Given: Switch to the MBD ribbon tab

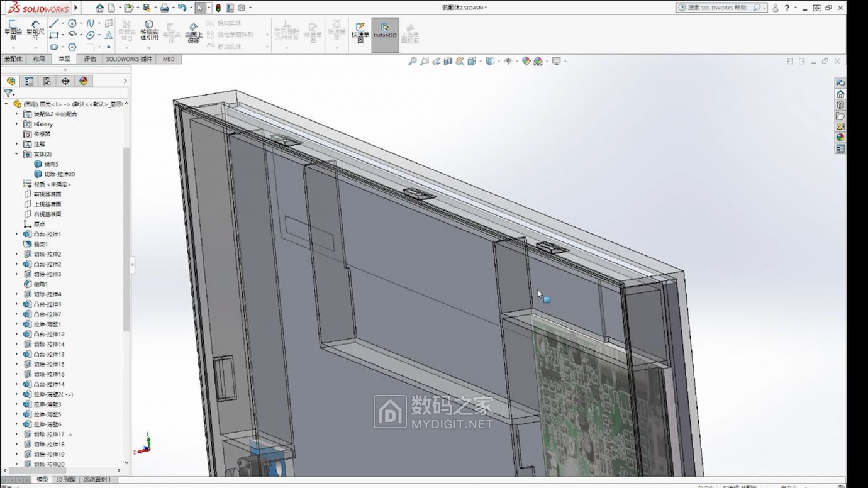Looking at the screenshot, I should (x=169, y=59).
